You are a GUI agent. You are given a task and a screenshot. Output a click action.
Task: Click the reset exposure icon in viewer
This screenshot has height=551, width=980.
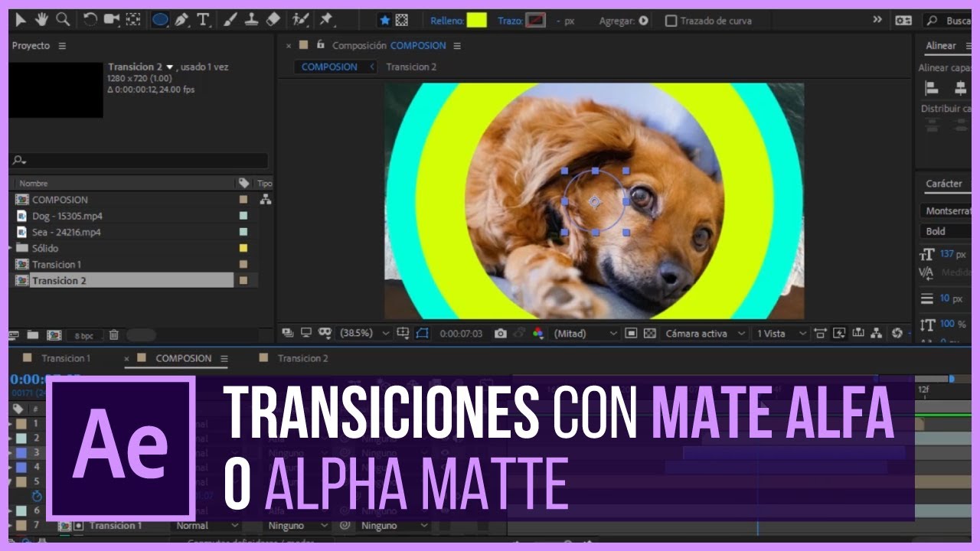pos(897,334)
